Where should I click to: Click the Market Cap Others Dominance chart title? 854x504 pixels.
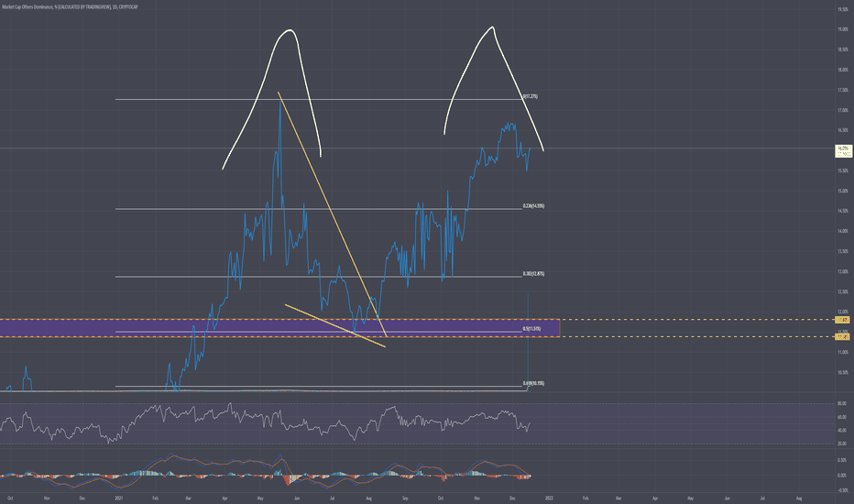coord(70,7)
